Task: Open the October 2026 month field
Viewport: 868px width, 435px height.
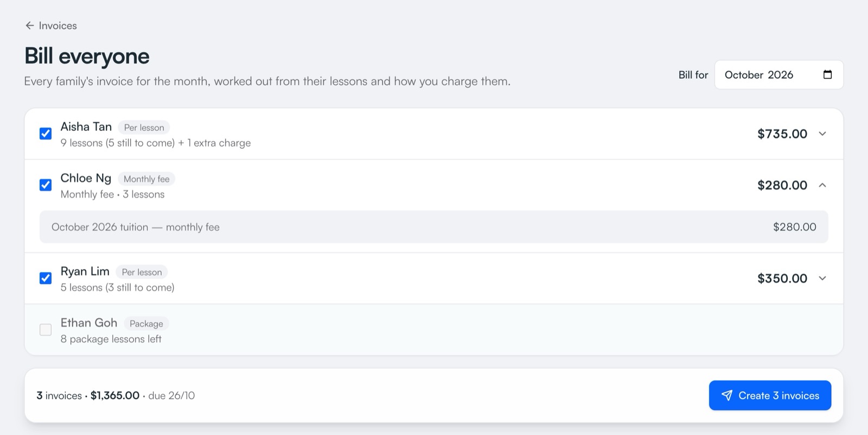Action: (778, 74)
